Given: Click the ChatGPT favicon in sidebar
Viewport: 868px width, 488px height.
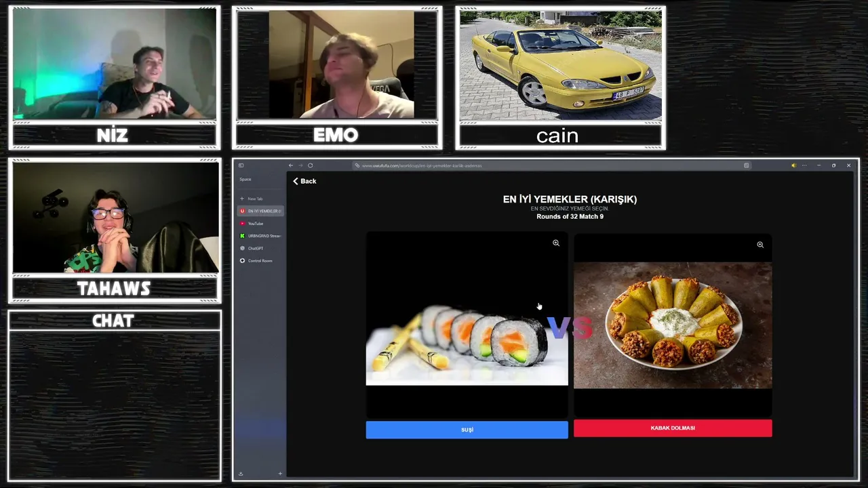Looking at the screenshot, I should click(242, 248).
